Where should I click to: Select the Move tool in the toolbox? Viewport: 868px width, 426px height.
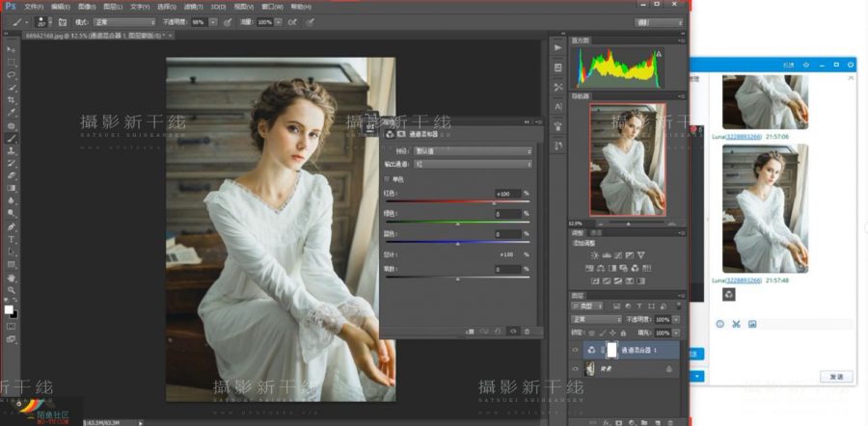11,50
